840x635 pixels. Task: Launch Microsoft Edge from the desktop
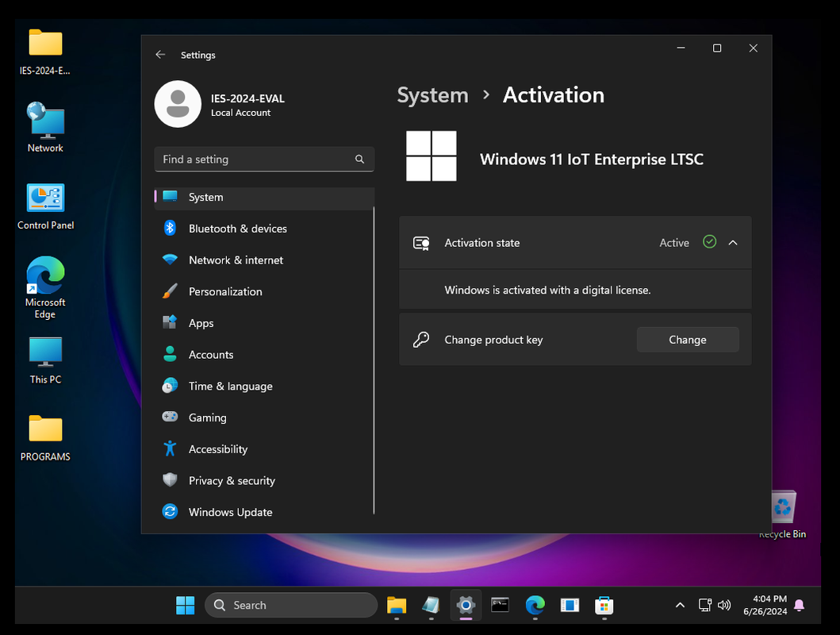point(45,287)
